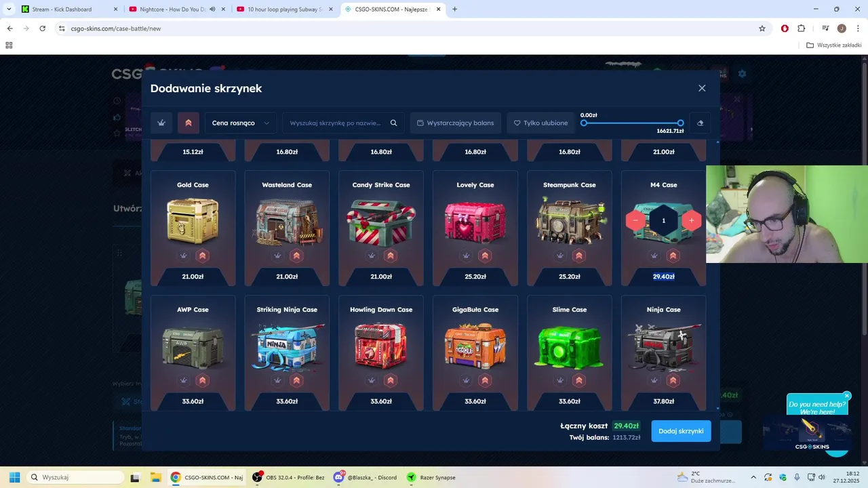The width and height of the screenshot is (868, 488).
Task: Click the M4 Case quantity value 1
Action: coord(663,220)
